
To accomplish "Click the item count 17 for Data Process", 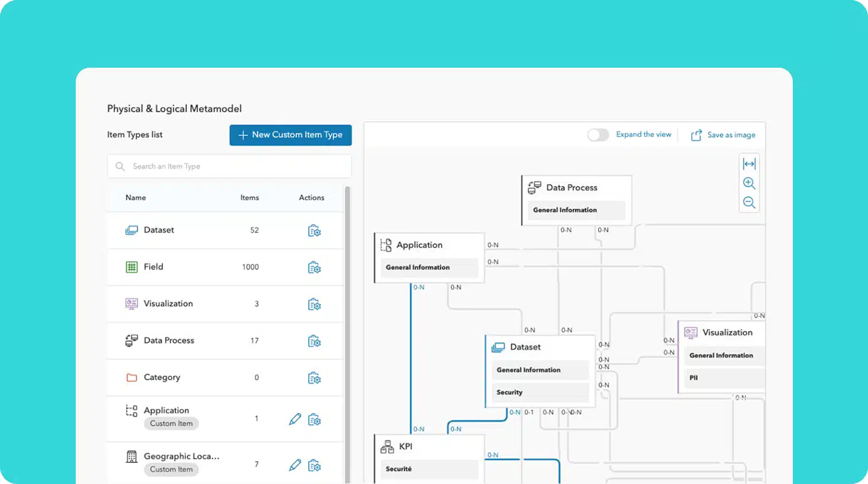I will coord(254,341).
